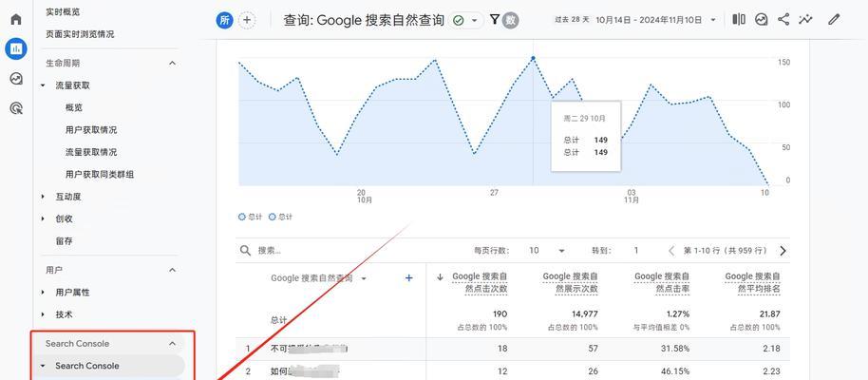
Task: Open the date range dropdown arrow
Action: (713, 20)
